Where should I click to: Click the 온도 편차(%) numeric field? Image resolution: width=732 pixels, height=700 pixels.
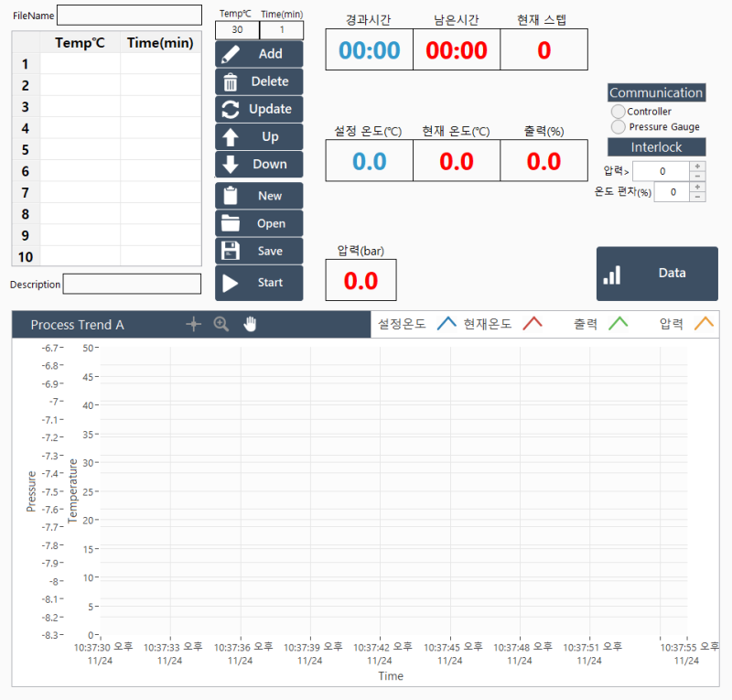(x=673, y=192)
